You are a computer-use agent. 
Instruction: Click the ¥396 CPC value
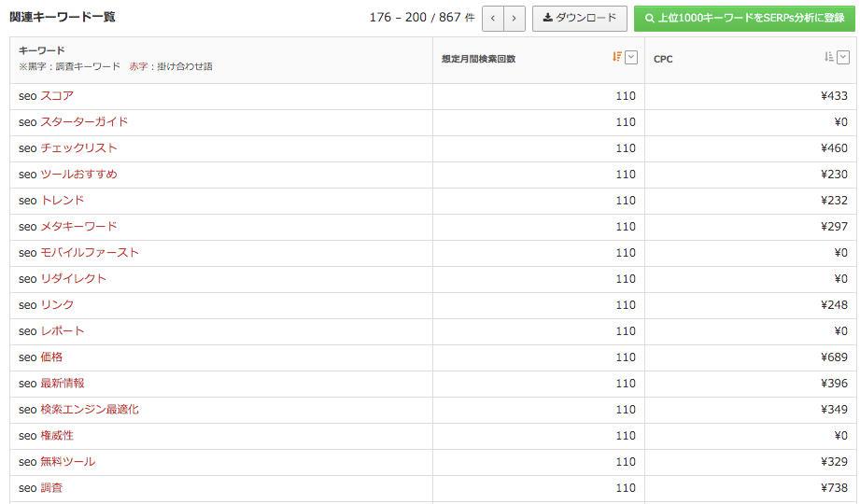[x=834, y=384]
